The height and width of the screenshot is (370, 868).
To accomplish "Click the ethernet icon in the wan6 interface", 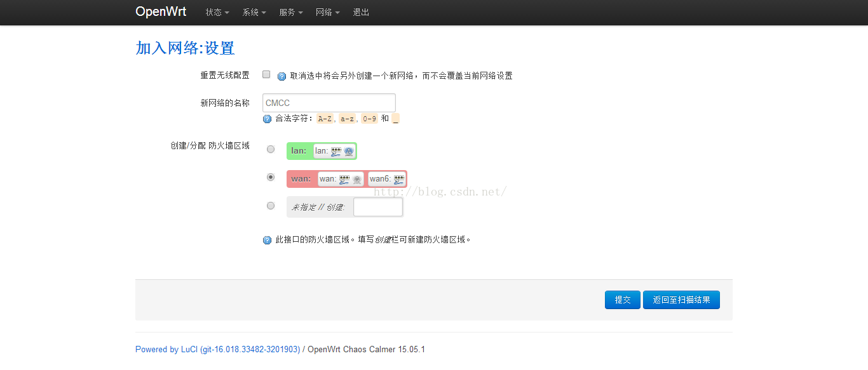I will (x=398, y=179).
